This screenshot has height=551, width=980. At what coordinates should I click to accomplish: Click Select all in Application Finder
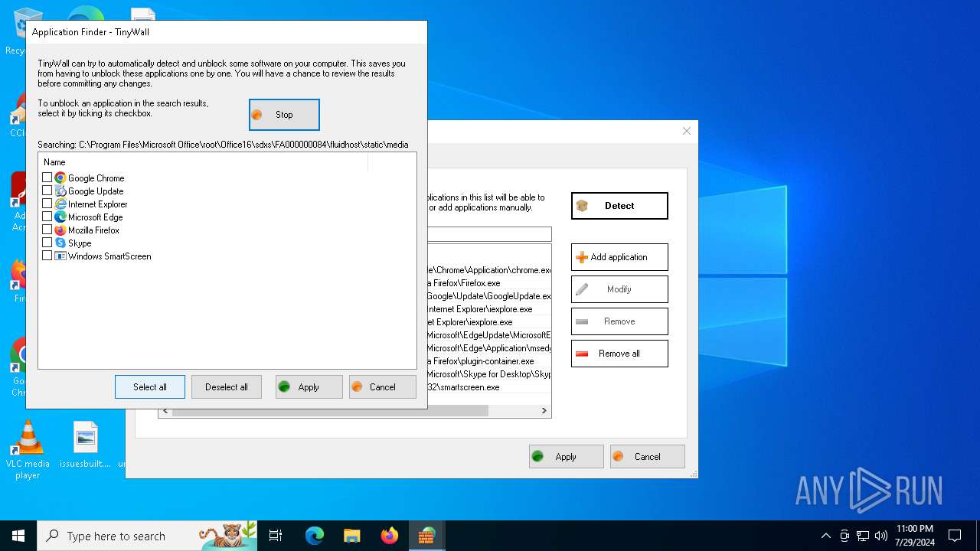tap(150, 386)
